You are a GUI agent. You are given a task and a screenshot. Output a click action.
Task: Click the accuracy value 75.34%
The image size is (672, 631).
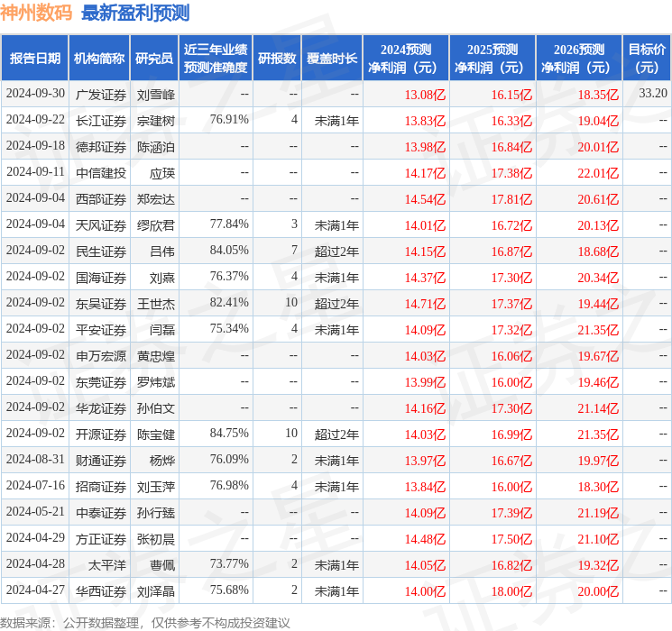pos(229,328)
